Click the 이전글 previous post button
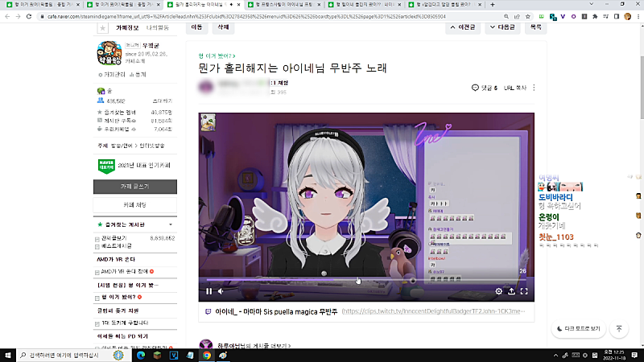This screenshot has width=644, height=362. (463, 27)
